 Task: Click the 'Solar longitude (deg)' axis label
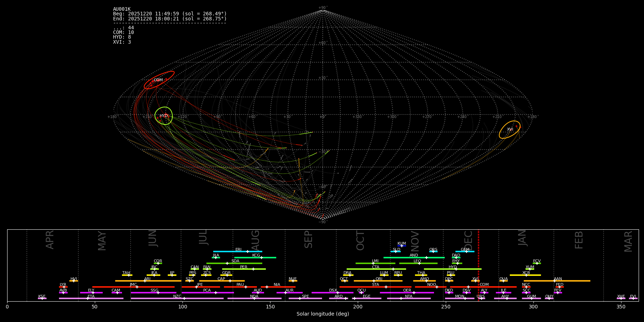click(x=323, y=314)
